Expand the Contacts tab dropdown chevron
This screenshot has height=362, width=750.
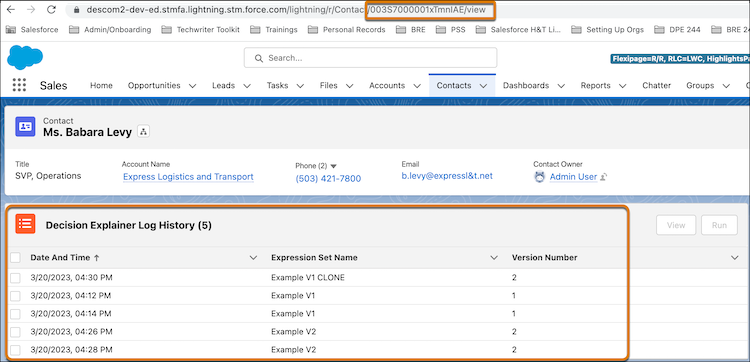483,86
